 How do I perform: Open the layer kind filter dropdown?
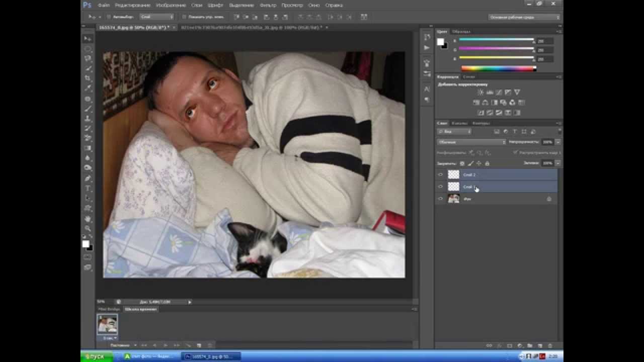click(x=454, y=132)
